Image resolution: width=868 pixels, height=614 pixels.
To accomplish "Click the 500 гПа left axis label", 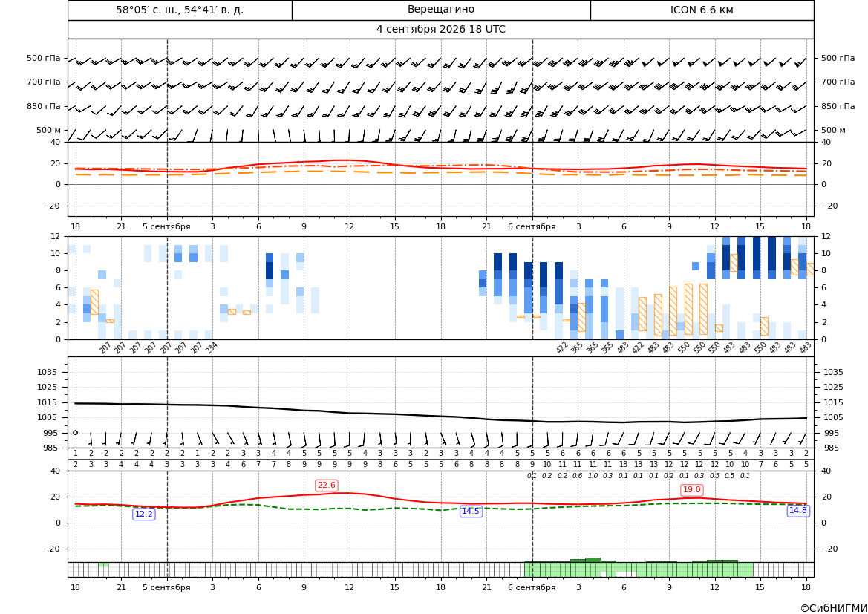I will 44,58.
